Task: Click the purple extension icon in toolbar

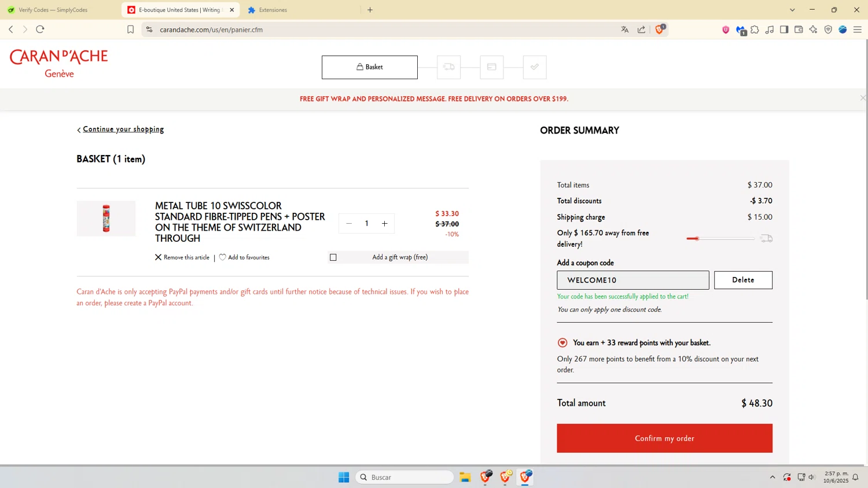Action: click(x=726, y=29)
